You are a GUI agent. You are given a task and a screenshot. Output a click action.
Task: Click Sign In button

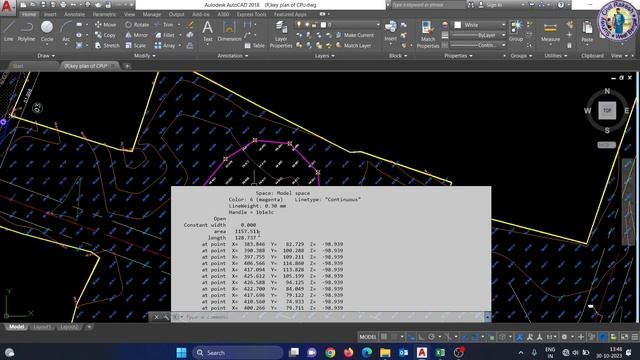[491, 5]
